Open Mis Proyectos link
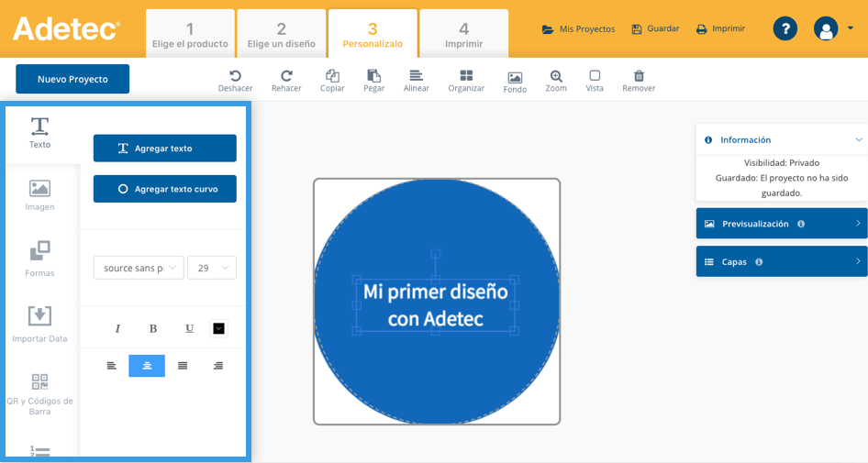868x463 pixels. (x=578, y=28)
